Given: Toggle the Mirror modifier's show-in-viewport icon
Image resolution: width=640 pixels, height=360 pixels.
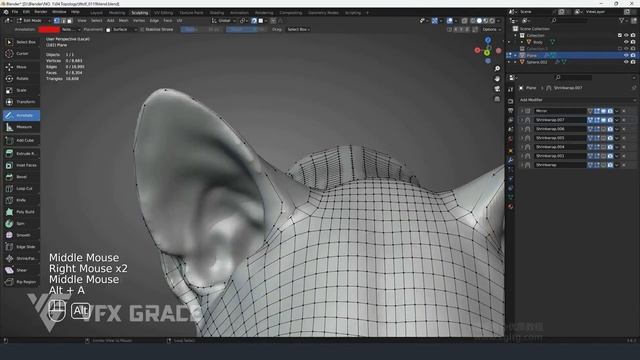Looking at the screenshot, I should coord(604,111).
